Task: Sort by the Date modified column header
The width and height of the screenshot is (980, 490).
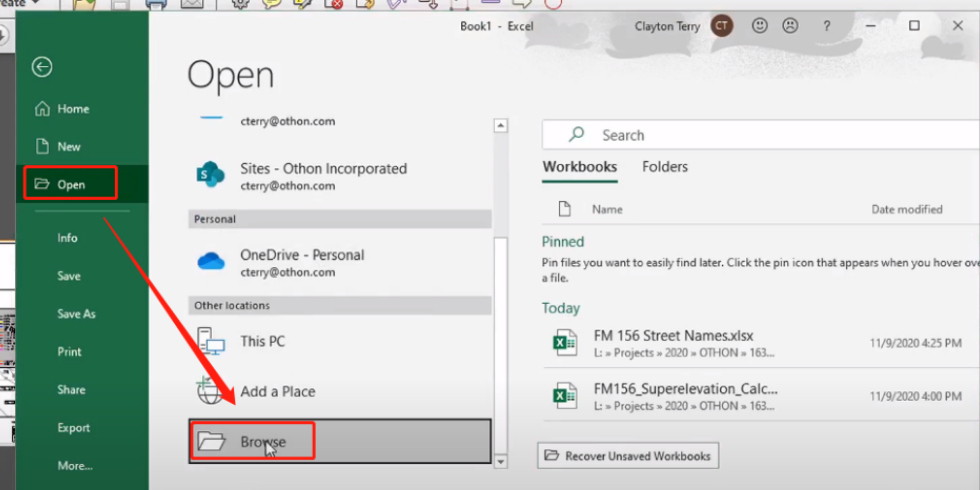Action: pyautogui.click(x=907, y=209)
